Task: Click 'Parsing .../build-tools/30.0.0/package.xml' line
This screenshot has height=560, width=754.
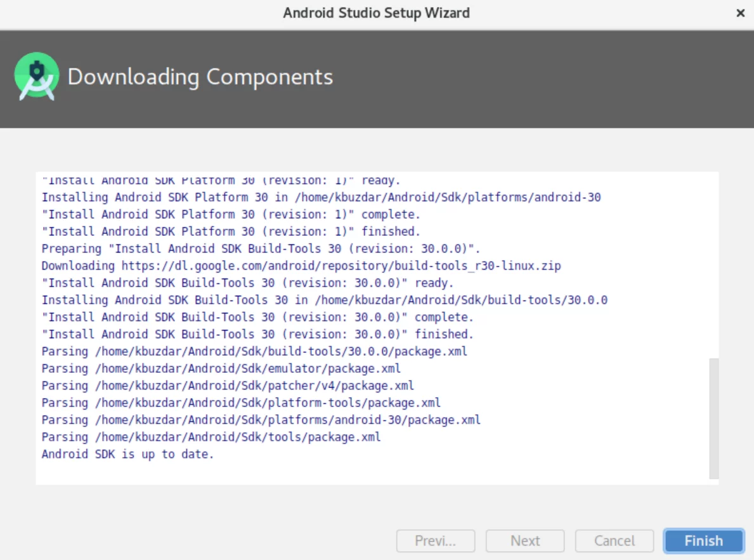Action: (254, 351)
